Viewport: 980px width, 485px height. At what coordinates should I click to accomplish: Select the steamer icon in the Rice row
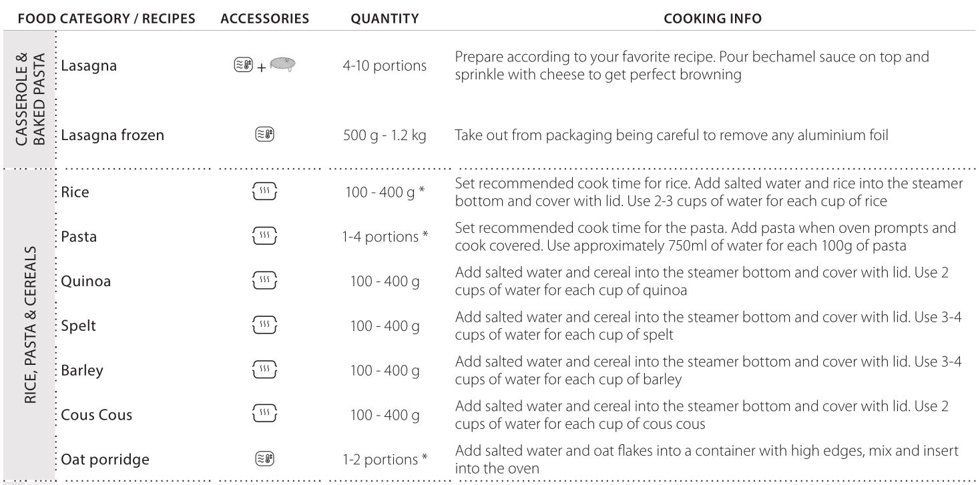coord(265,193)
